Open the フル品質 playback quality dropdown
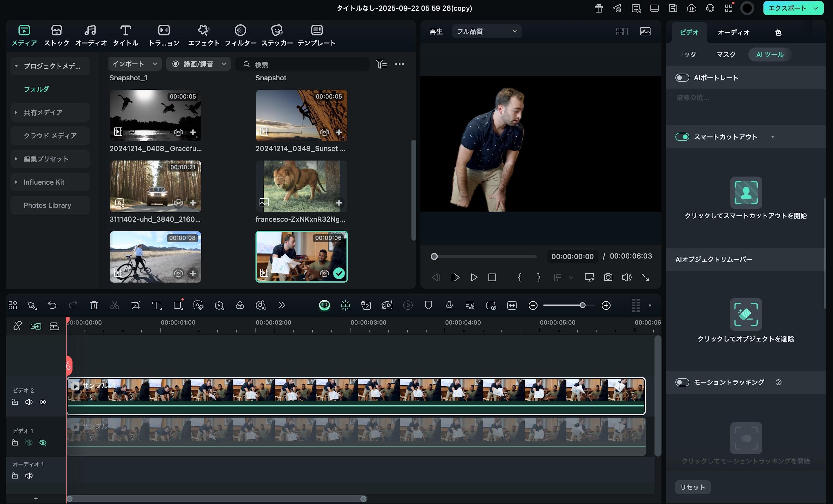 [487, 31]
